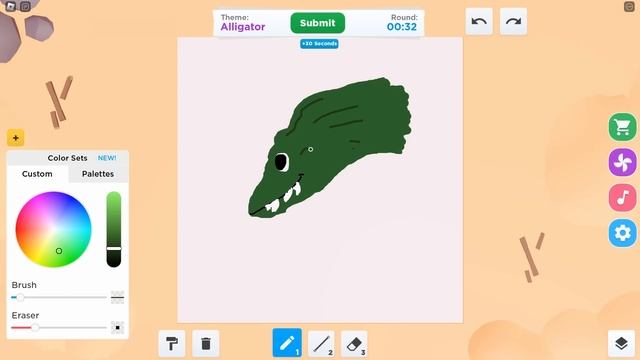Click the top-right corner menu icon
This screenshot has width=640, height=360.
[x=629, y=7]
